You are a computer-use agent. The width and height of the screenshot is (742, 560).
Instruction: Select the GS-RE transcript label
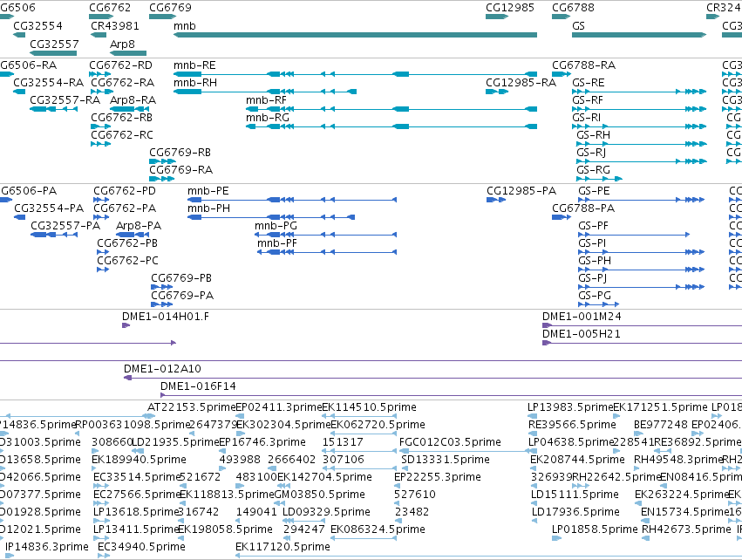click(589, 83)
